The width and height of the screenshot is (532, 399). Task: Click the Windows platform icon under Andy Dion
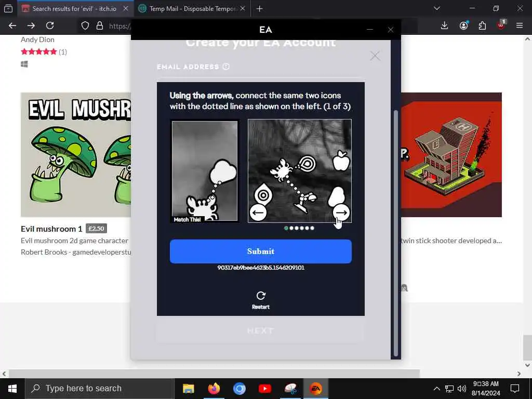(24, 64)
